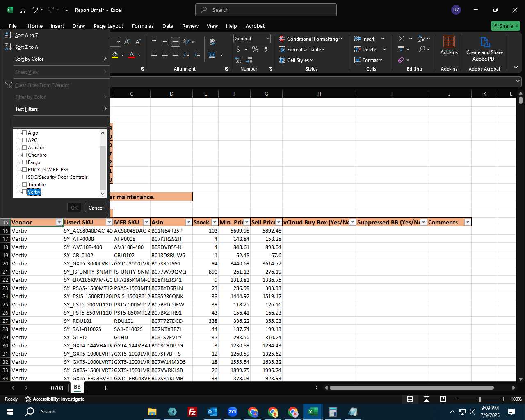Check the Asustor vendor checkbox
The image size is (525, 420).
pos(24,148)
